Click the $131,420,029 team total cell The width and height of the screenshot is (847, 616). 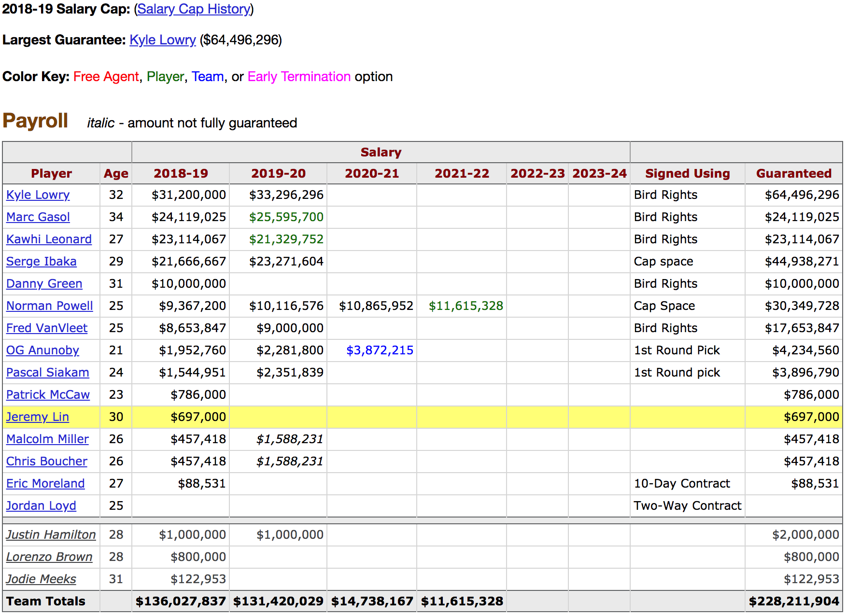pyautogui.click(x=278, y=602)
